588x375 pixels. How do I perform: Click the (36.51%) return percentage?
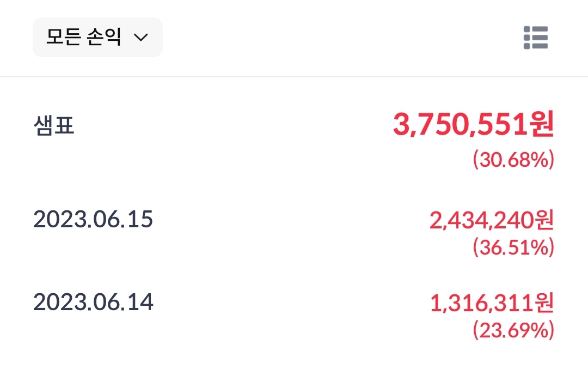(513, 247)
